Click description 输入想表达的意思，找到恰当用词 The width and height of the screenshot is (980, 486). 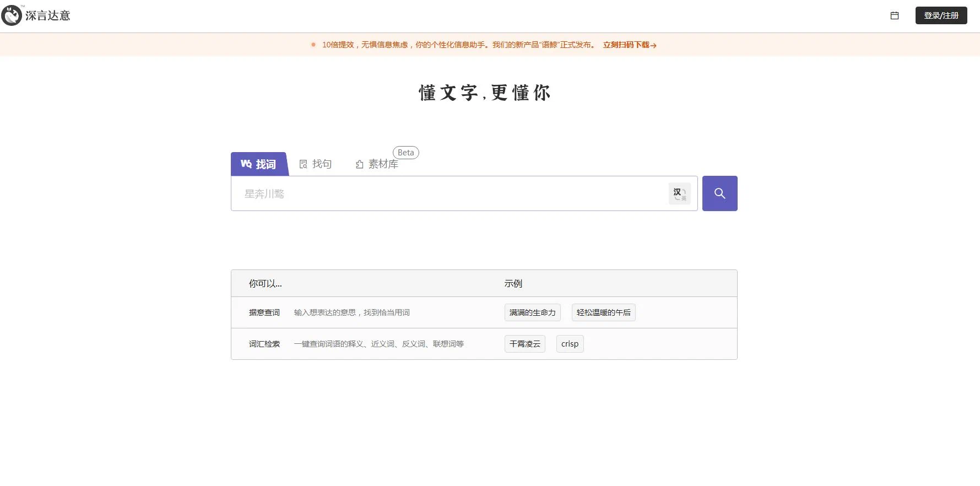[351, 312]
